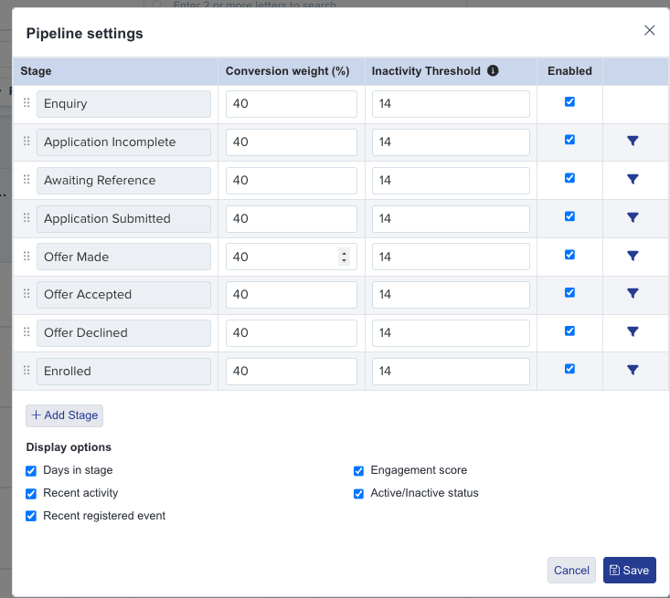Save the pipeline settings
Image resolution: width=670 pixels, height=598 pixels.
pyautogui.click(x=629, y=570)
